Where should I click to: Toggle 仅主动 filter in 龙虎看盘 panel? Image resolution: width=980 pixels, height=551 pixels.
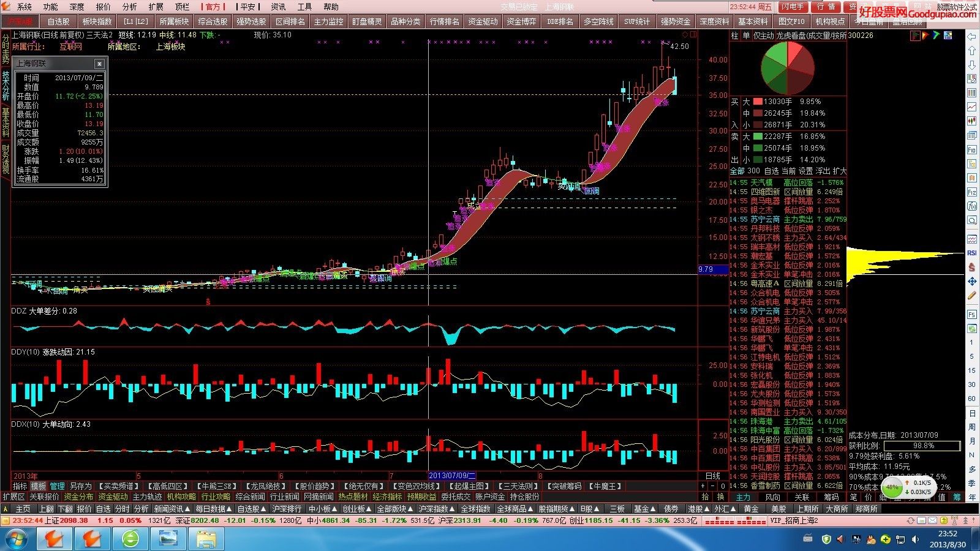(x=763, y=36)
